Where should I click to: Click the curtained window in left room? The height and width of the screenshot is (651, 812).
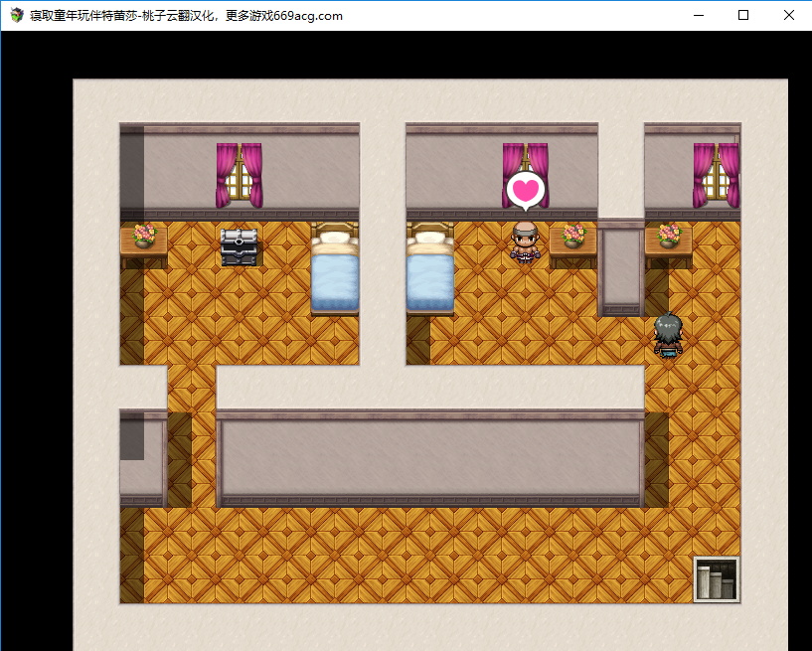click(x=240, y=176)
